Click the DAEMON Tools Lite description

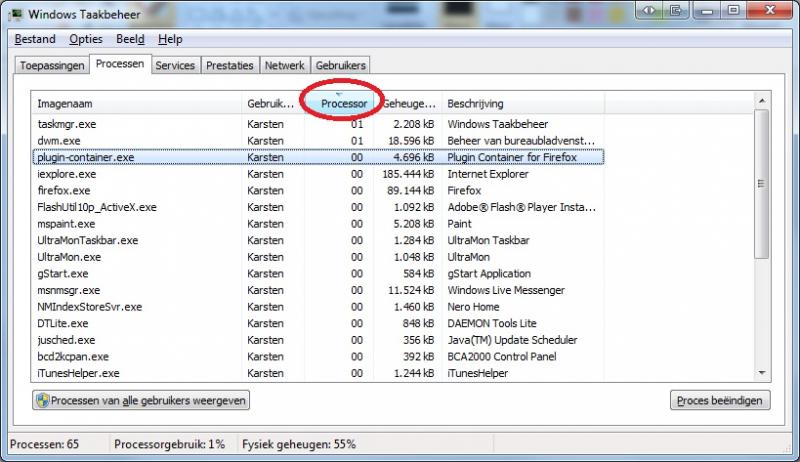point(492,323)
